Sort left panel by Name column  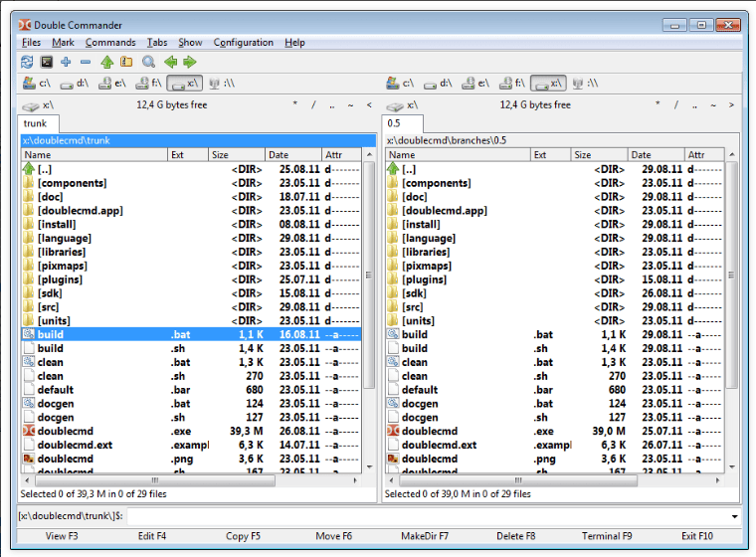[x=94, y=155]
